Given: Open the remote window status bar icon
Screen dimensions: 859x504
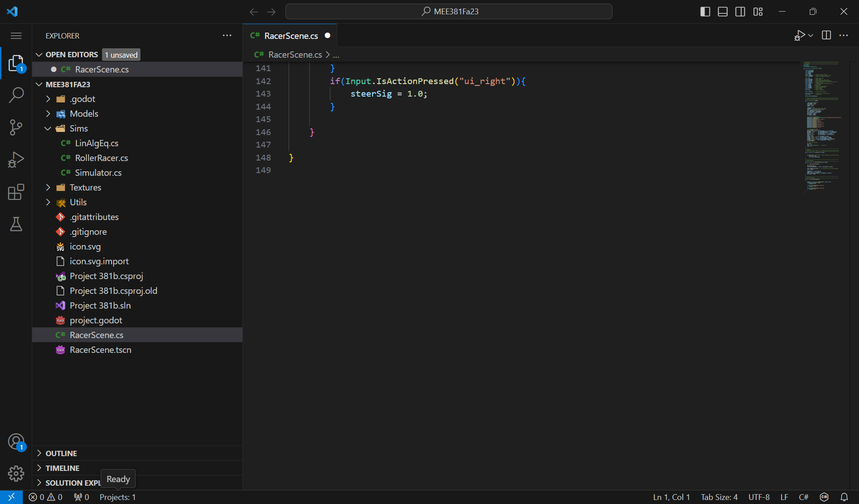Looking at the screenshot, I should [x=11, y=497].
